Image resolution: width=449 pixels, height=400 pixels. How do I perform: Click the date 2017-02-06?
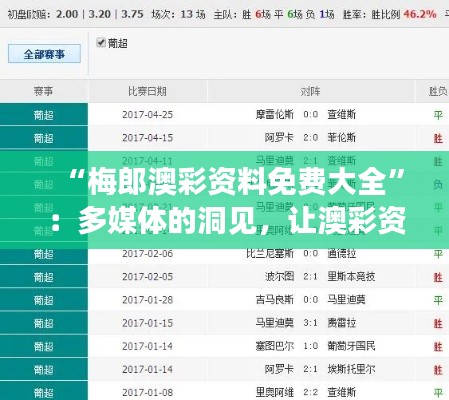(x=147, y=254)
